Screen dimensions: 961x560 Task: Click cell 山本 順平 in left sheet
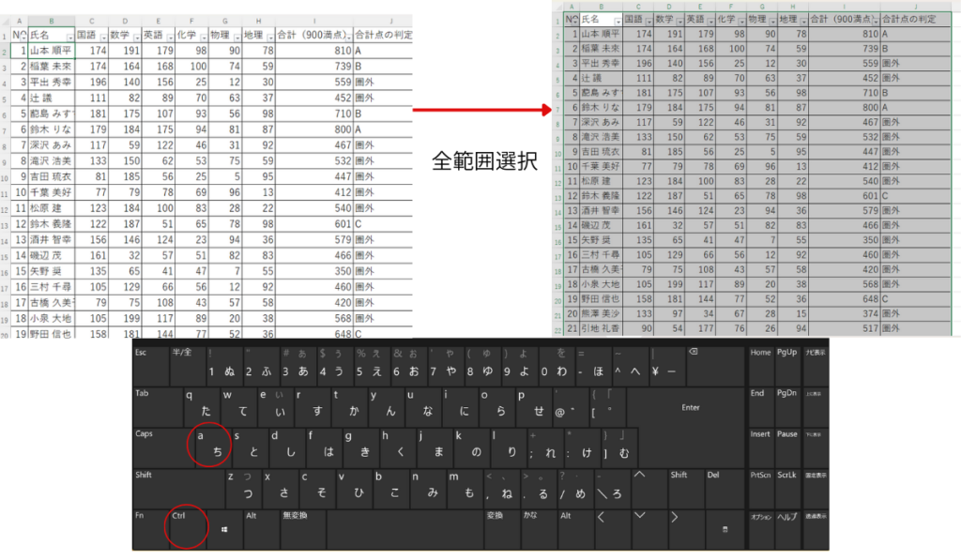(x=51, y=51)
